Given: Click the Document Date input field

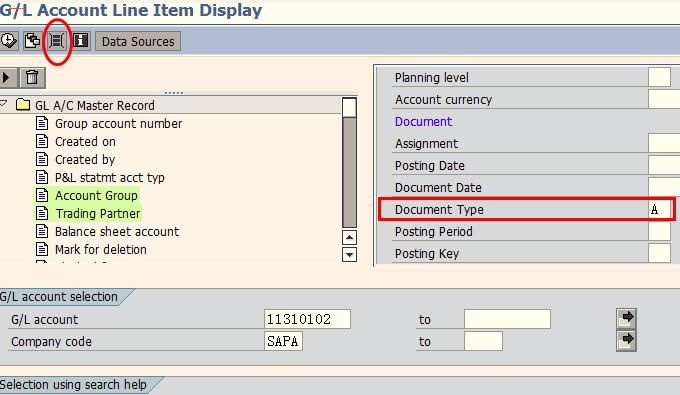Looking at the screenshot, I should click(664, 187).
